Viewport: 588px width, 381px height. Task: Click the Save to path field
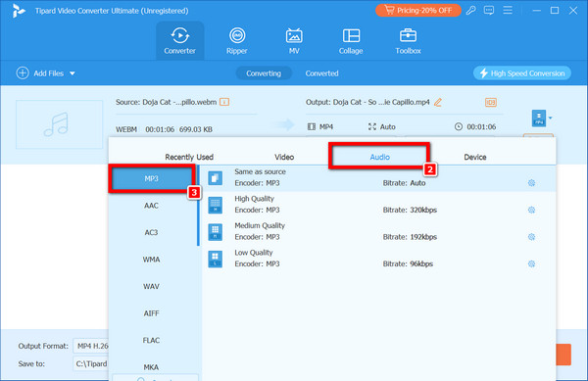[x=91, y=363]
